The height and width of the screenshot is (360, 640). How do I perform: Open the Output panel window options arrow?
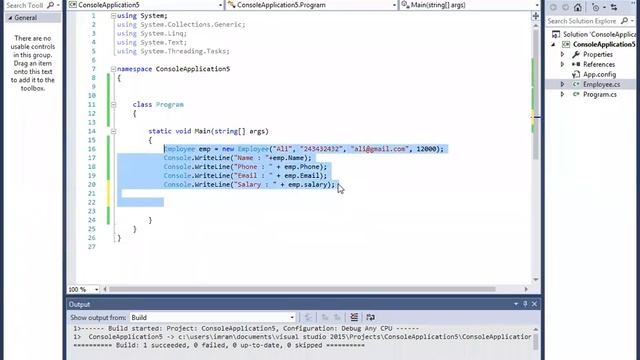(x=516, y=304)
